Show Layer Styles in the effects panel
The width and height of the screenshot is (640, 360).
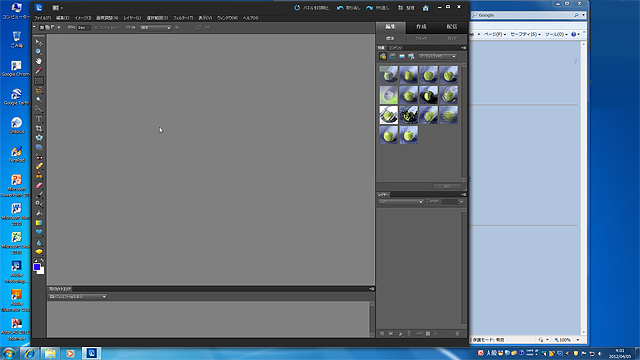pyautogui.click(x=392, y=56)
